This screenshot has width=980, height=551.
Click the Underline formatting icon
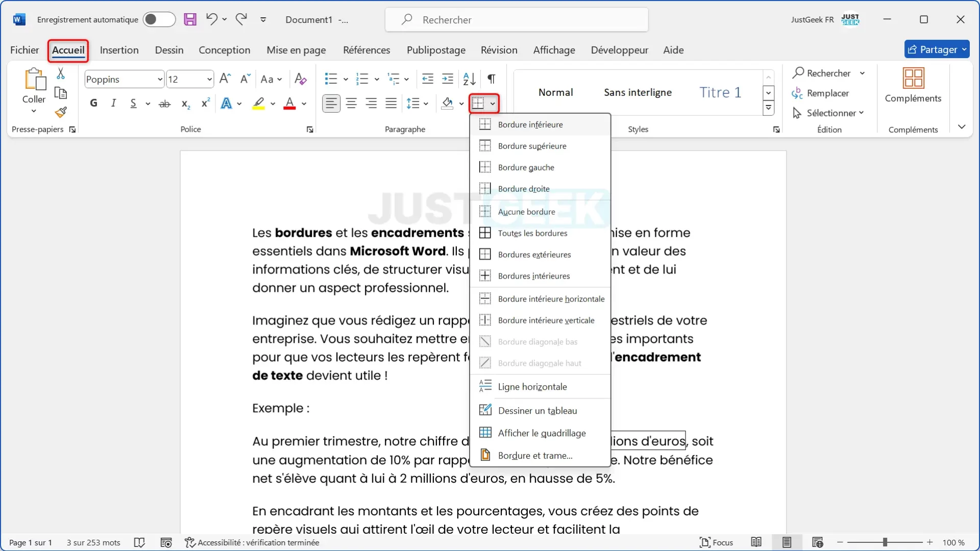tap(133, 103)
